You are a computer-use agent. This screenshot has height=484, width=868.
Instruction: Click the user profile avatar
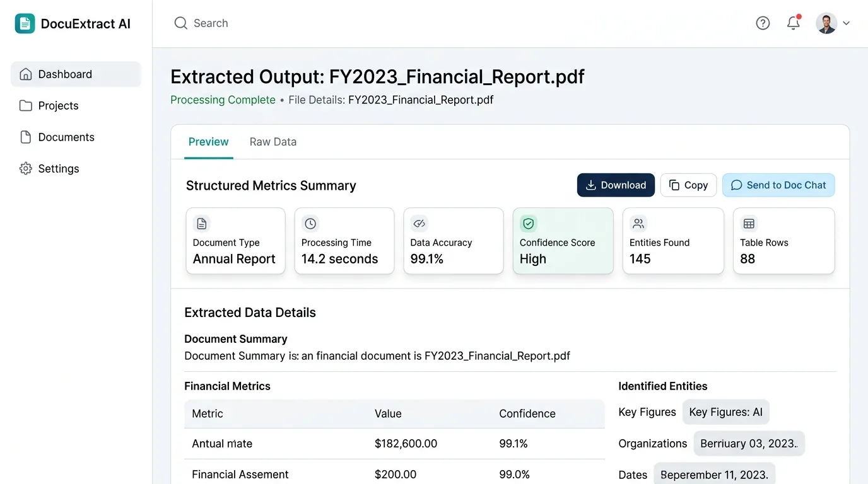pos(826,23)
